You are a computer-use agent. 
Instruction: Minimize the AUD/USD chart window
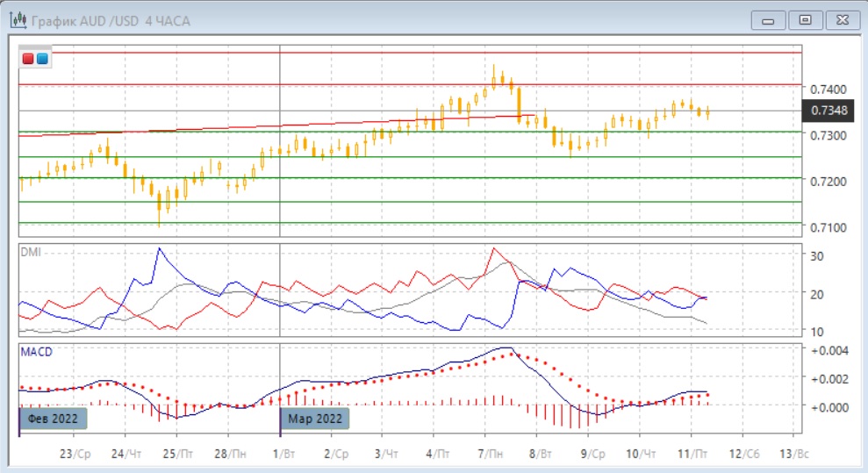coord(769,19)
